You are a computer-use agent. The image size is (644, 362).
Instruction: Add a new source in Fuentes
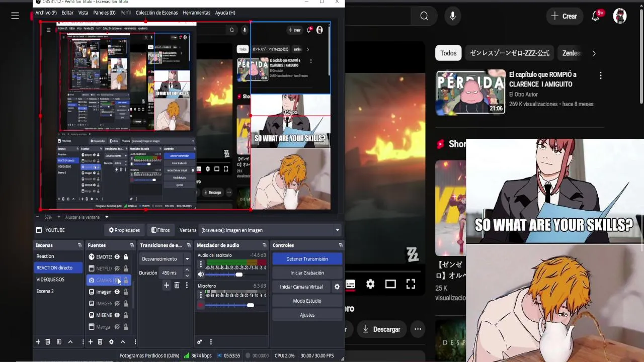tap(90, 342)
